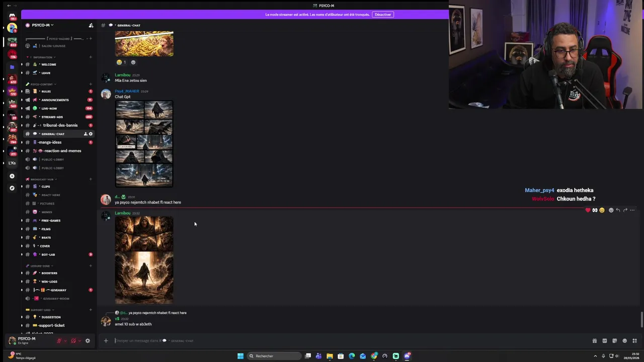Image resolution: width=644 pixels, height=362 pixels.
Task: Open apps launcher in message bar
Action: [x=634, y=340]
